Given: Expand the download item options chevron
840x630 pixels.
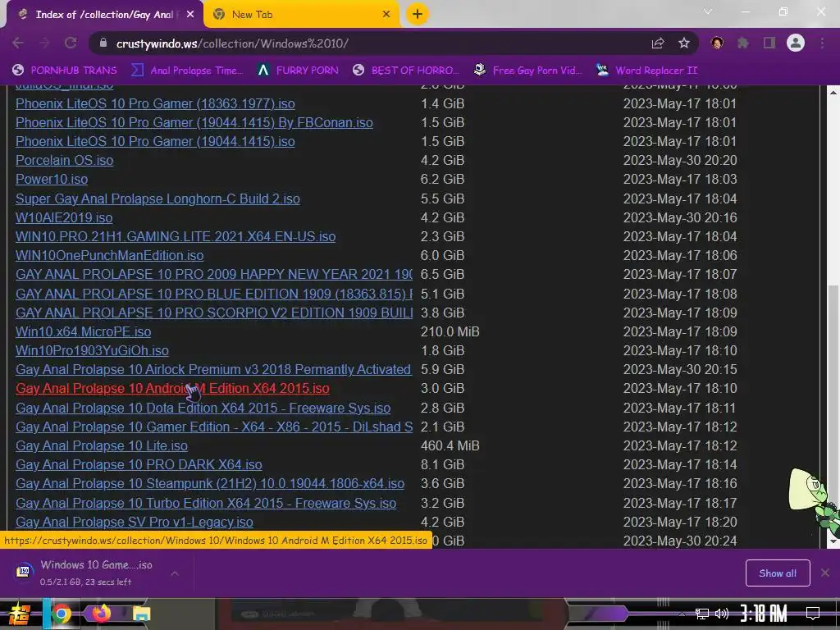Looking at the screenshot, I should point(175,573).
